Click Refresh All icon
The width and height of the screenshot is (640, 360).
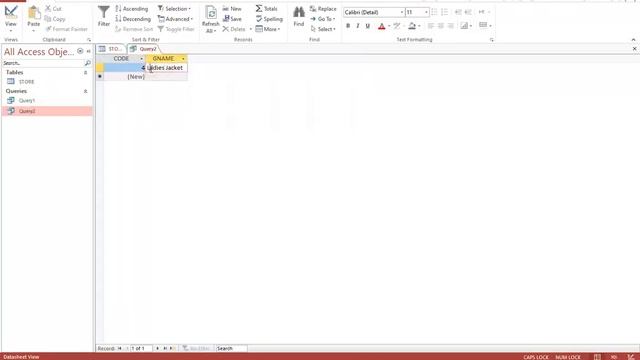(211, 19)
